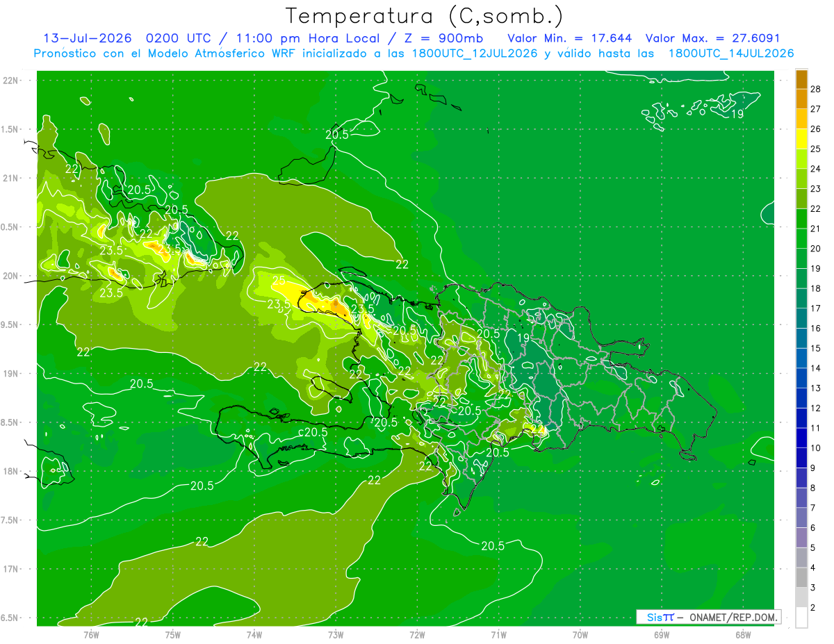The width and height of the screenshot is (834, 644).
Task: Click the "68W" longitude axis label
Action: click(742, 635)
